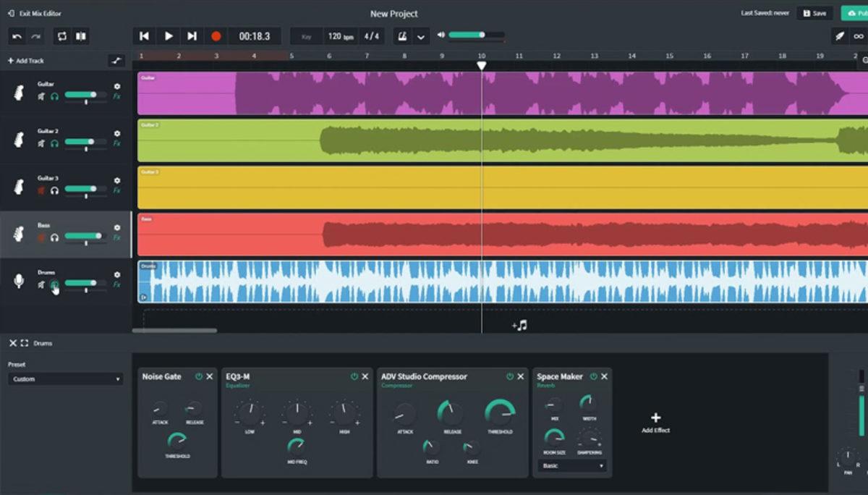Mute the Guitar 2 track
The image size is (868, 495).
[x=42, y=143]
